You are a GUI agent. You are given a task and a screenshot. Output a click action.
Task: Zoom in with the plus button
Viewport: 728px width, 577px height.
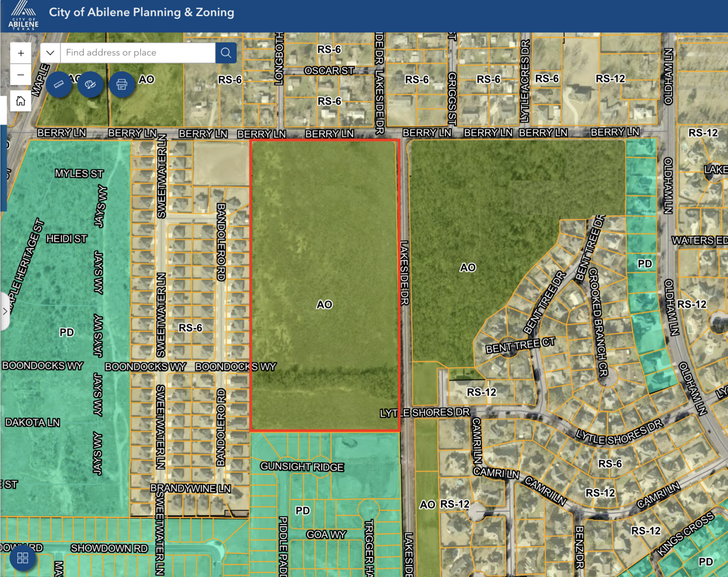(x=21, y=53)
